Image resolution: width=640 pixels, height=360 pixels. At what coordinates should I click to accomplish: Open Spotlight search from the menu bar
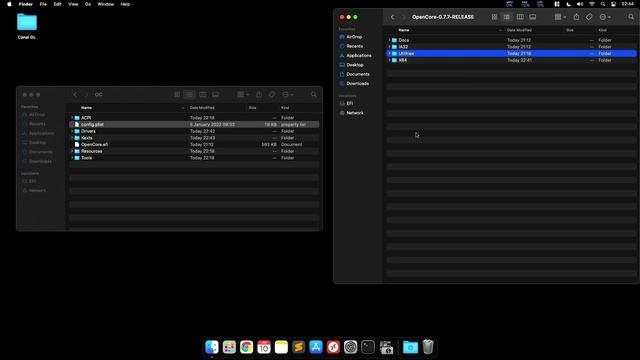[603, 4]
